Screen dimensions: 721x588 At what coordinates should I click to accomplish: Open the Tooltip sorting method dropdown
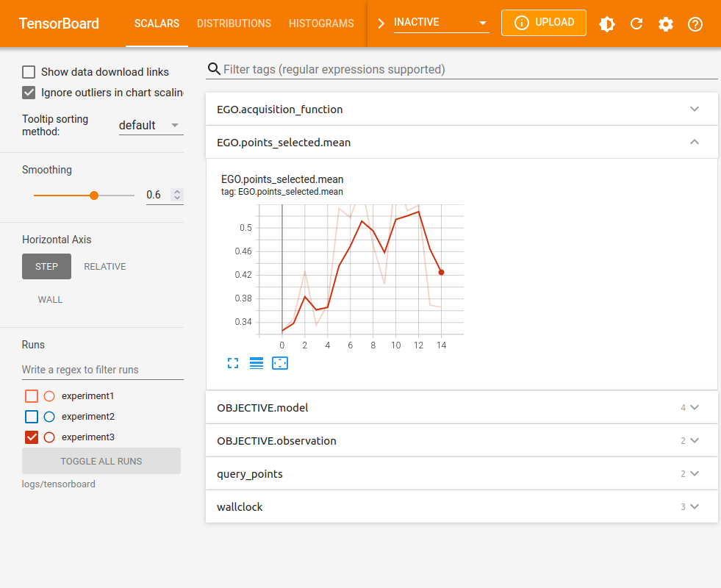[x=151, y=125]
